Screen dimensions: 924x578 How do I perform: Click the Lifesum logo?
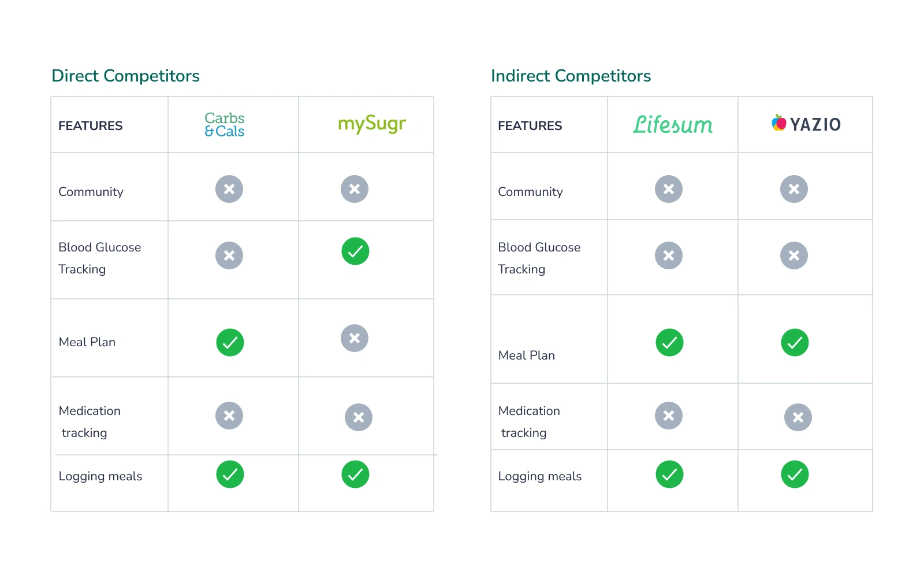(x=673, y=125)
